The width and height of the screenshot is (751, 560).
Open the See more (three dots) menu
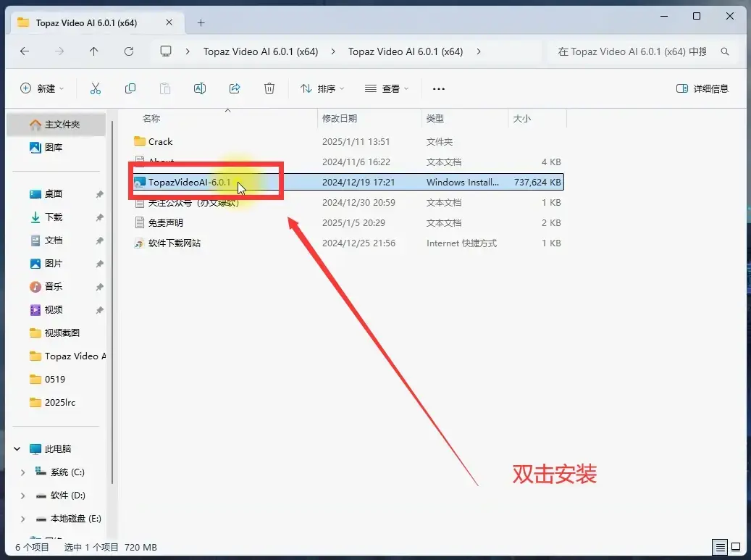click(x=439, y=88)
